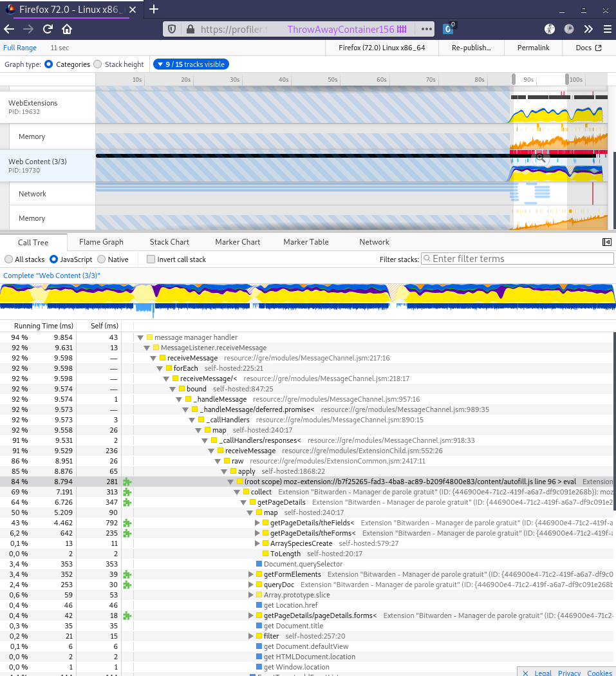The height and width of the screenshot is (676, 616).
Task: Expand the getPageDetails/theFields< node
Action: (257, 523)
